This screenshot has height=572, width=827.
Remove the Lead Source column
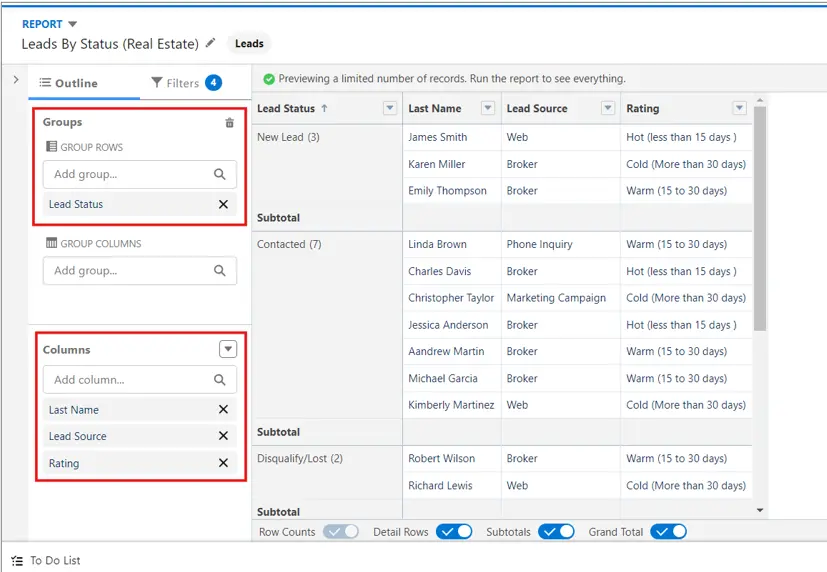click(223, 436)
